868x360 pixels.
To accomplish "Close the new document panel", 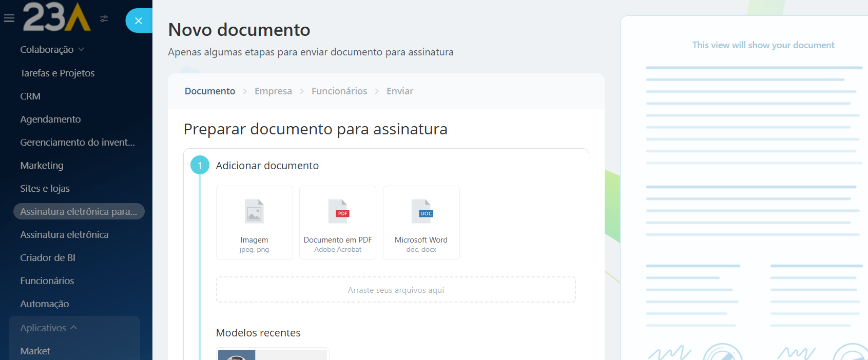I will pyautogui.click(x=138, y=21).
